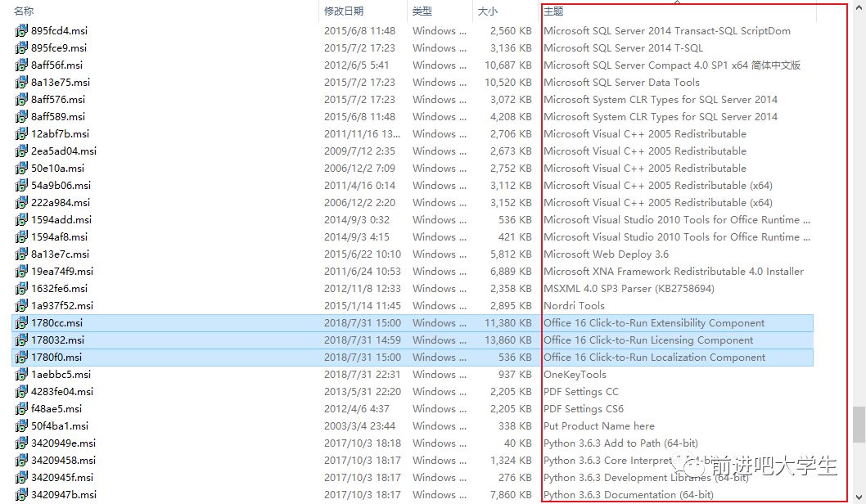Click subject Python 3.6.3 Add to Path (64-bit)
The image size is (866, 504).
[620, 443]
